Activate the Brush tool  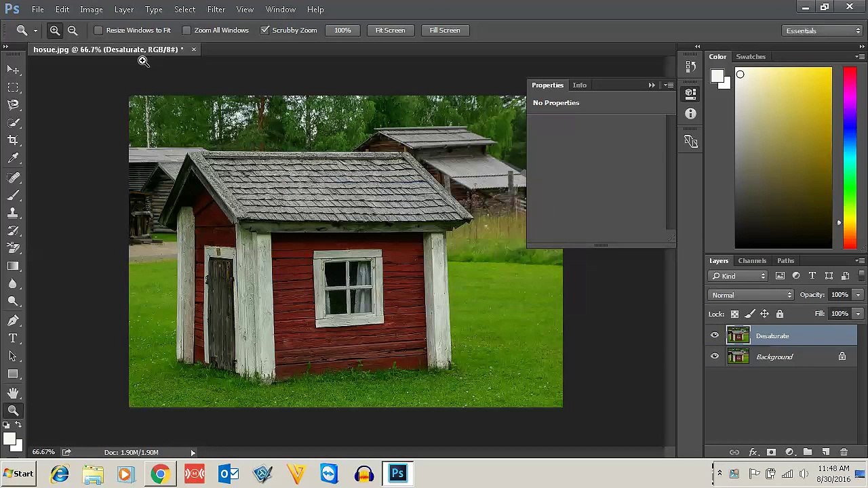pos(13,195)
